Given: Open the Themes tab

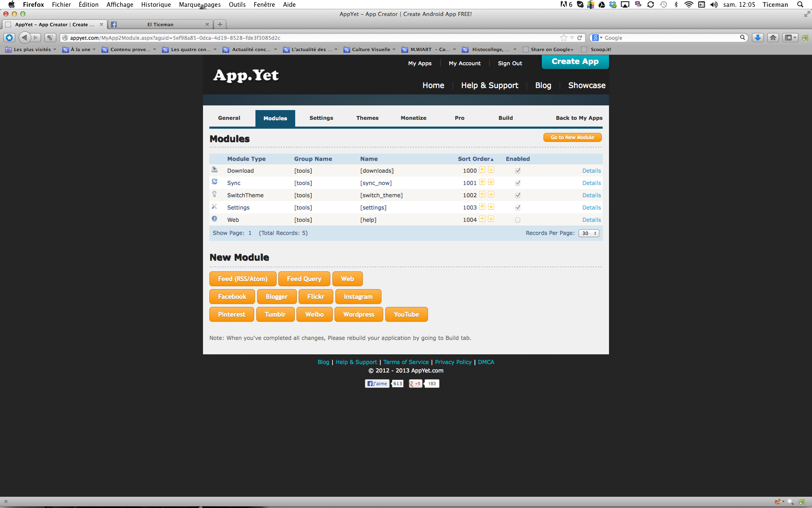Looking at the screenshot, I should tap(368, 118).
